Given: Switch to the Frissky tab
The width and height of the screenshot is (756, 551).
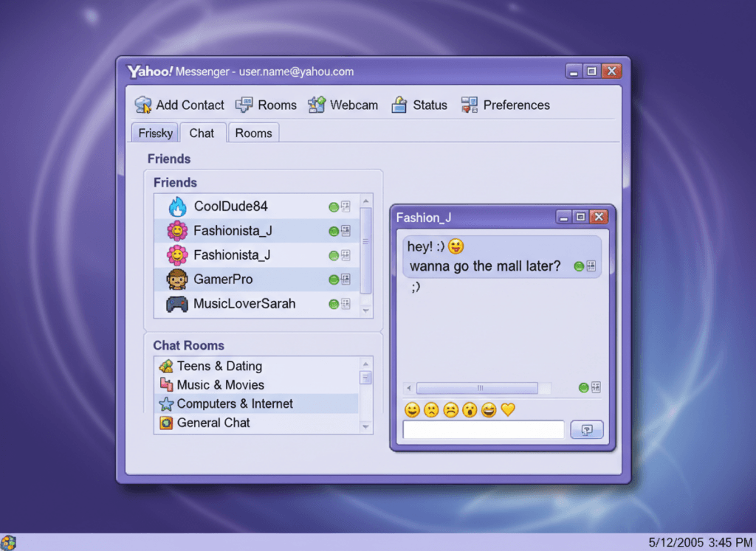Looking at the screenshot, I should click(x=154, y=133).
